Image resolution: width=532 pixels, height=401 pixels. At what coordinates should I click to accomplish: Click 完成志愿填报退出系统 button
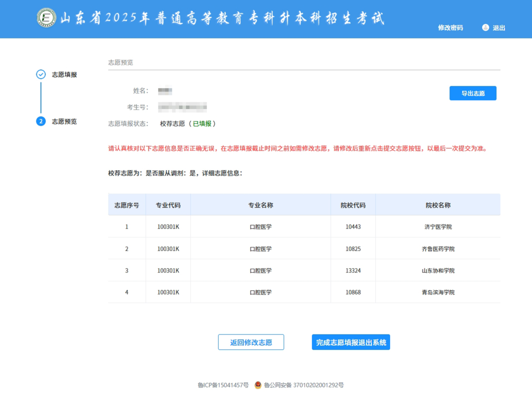[351, 342]
